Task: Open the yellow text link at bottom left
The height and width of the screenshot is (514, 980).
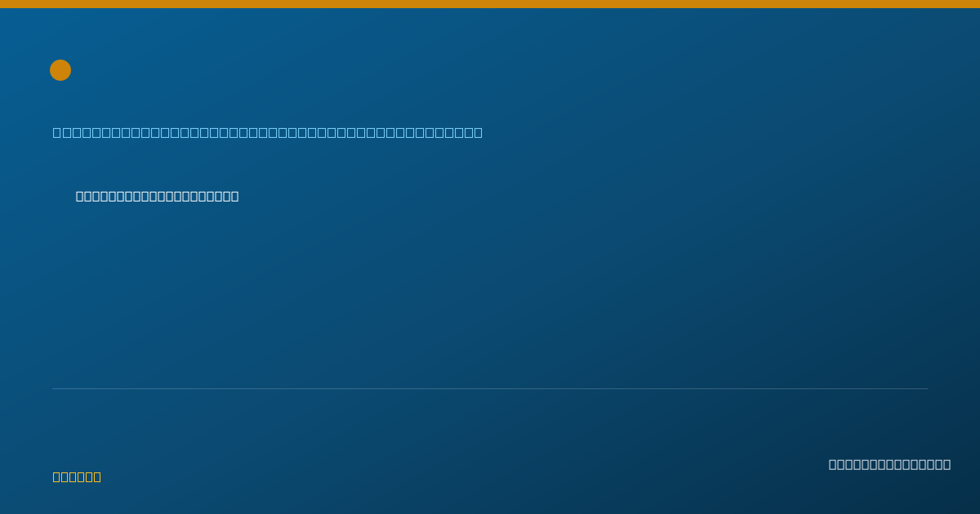Action: pos(77,476)
